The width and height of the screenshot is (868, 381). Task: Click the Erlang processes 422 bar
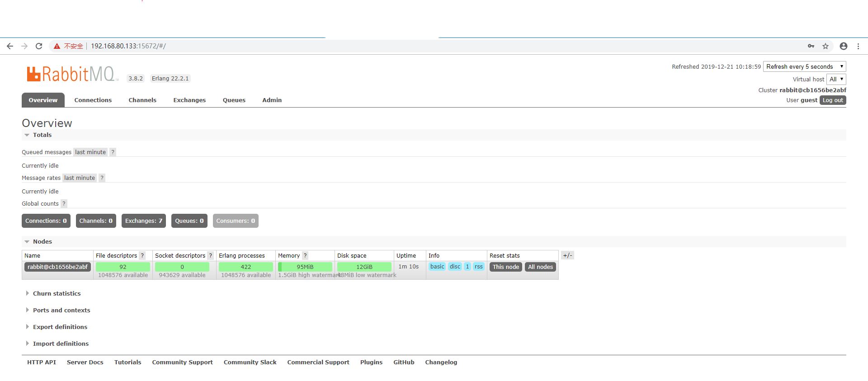pyautogui.click(x=246, y=267)
